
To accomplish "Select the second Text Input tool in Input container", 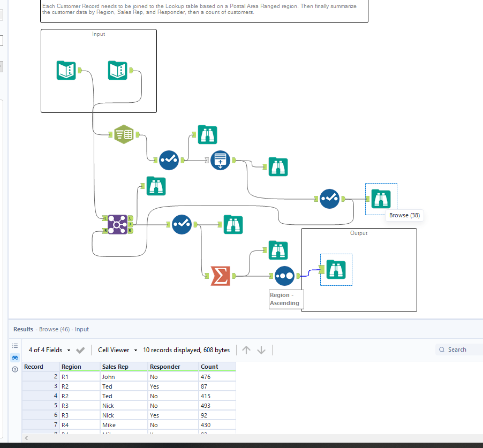I will click(x=117, y=70).
